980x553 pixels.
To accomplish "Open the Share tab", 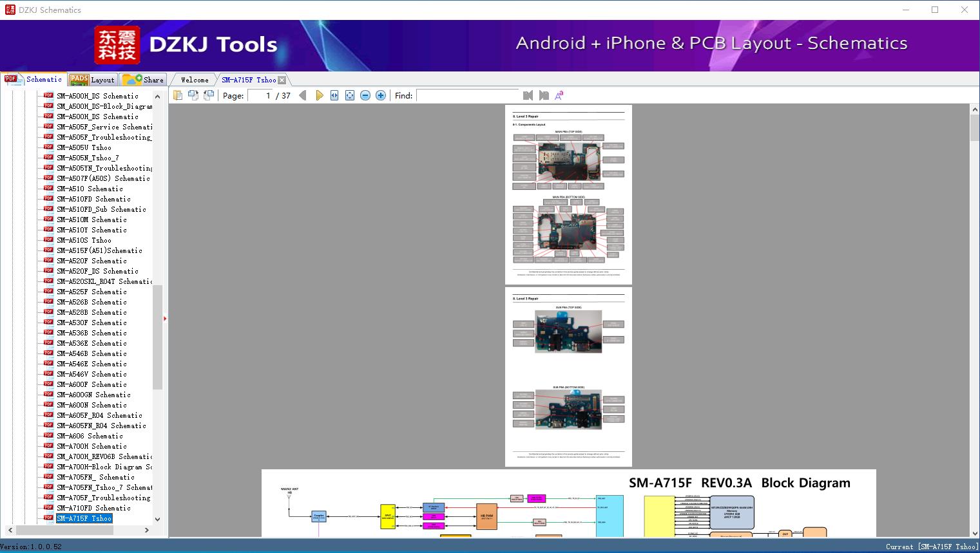I will [x=143, y=80].
